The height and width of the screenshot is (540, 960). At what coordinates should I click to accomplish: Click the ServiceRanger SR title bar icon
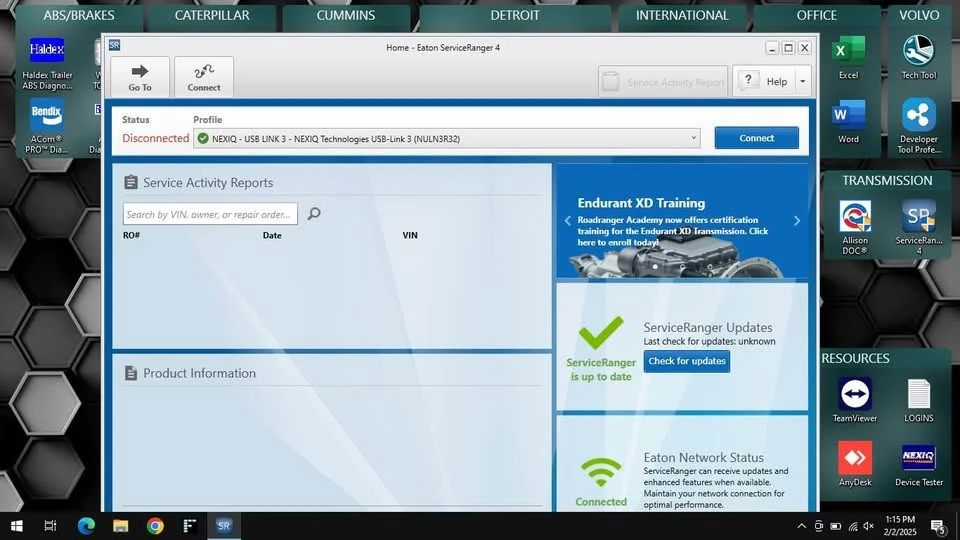tap(114, 45)
